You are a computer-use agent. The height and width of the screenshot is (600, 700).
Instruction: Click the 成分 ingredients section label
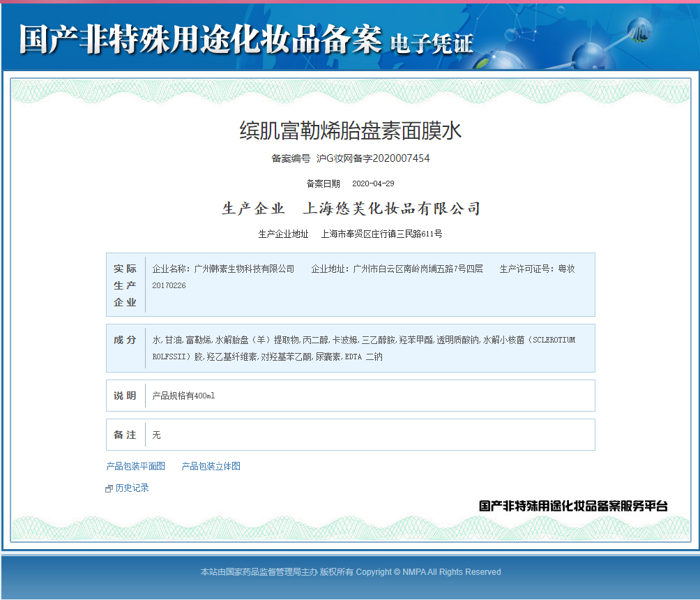(x=125, y=340)
